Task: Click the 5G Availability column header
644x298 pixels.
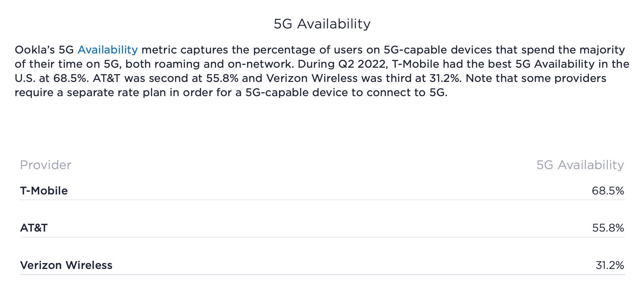Action: pyautogui.click(x=580, y=165)
